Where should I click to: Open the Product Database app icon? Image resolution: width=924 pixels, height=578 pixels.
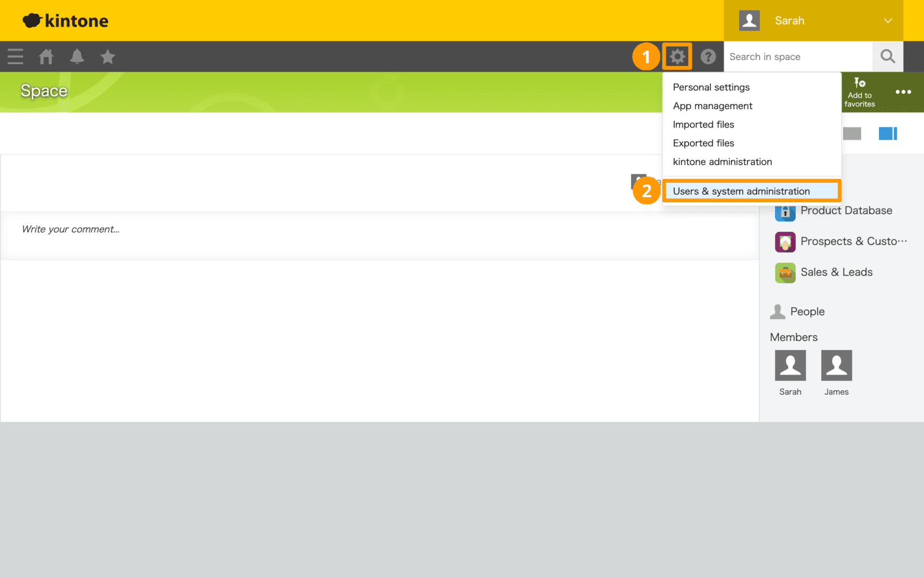coord(785,211)
